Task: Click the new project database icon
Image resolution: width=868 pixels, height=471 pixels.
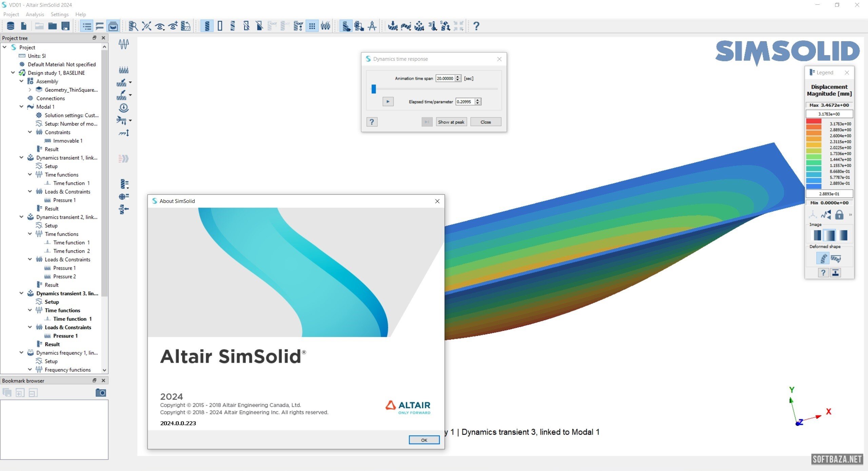Action: click(x=11, y=26)
